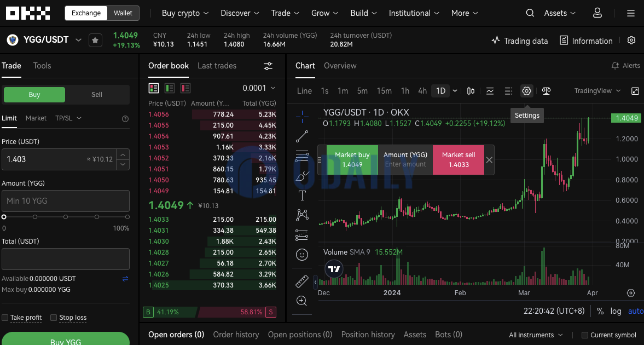The image size is (644, 345).
Task: Select the green Buy side toggle
Action: (34, 95)
